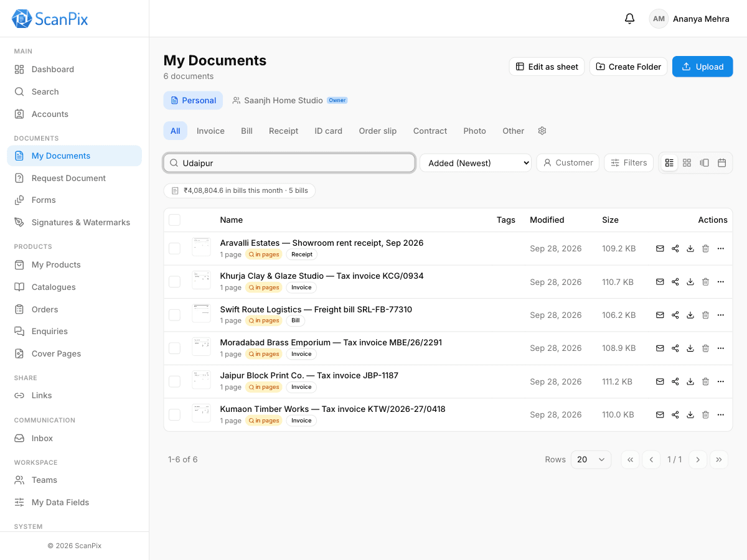Click the ScanPix logo

(x=50, y=19)
